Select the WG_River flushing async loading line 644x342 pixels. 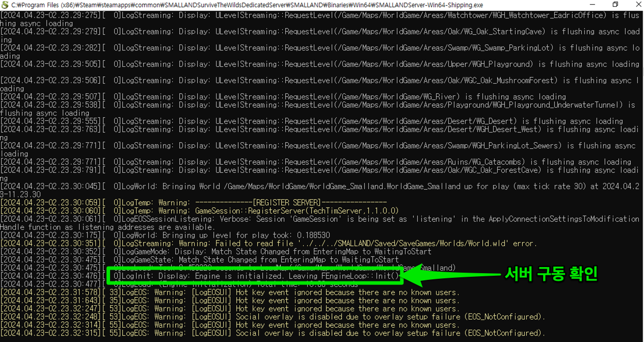[x=283, y=97]
